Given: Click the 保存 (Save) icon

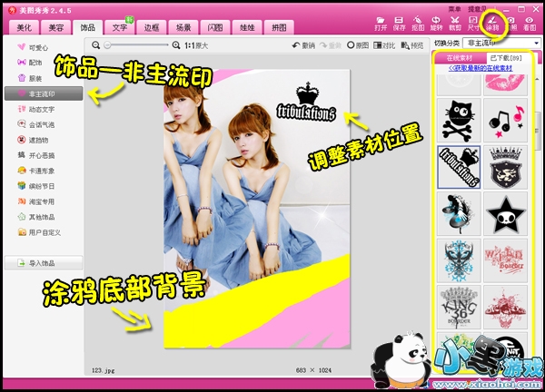Looking at the screenshot, I should coord(400,22).
